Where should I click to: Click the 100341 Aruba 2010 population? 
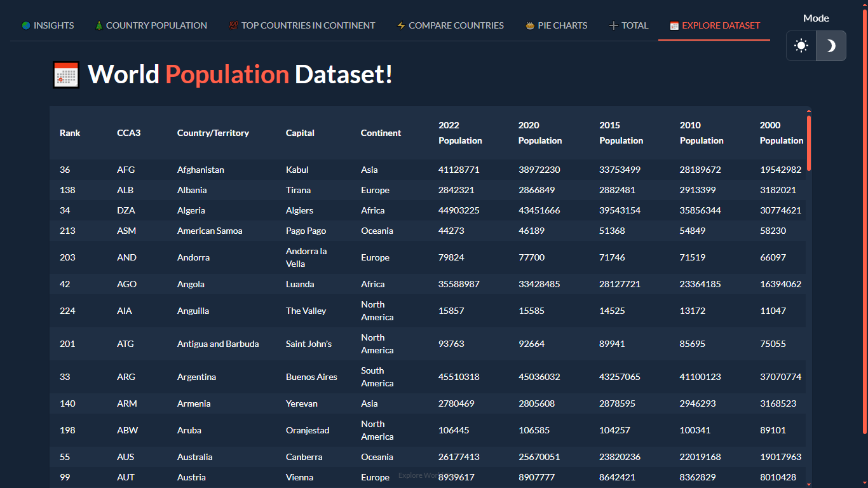click(695, 430)
